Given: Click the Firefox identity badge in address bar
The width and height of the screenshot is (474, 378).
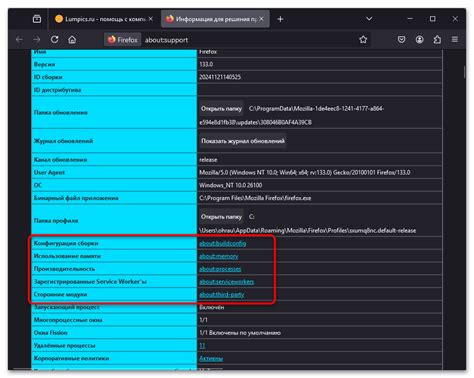Looking at the screenshot, I should (123, 40).
